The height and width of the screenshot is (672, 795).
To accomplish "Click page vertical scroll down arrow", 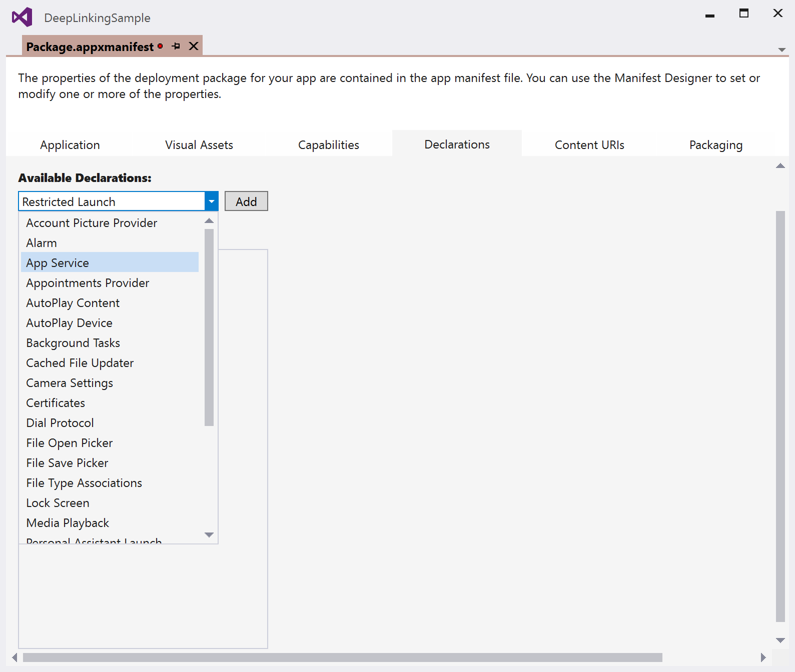I will click(x=780, y=640).
